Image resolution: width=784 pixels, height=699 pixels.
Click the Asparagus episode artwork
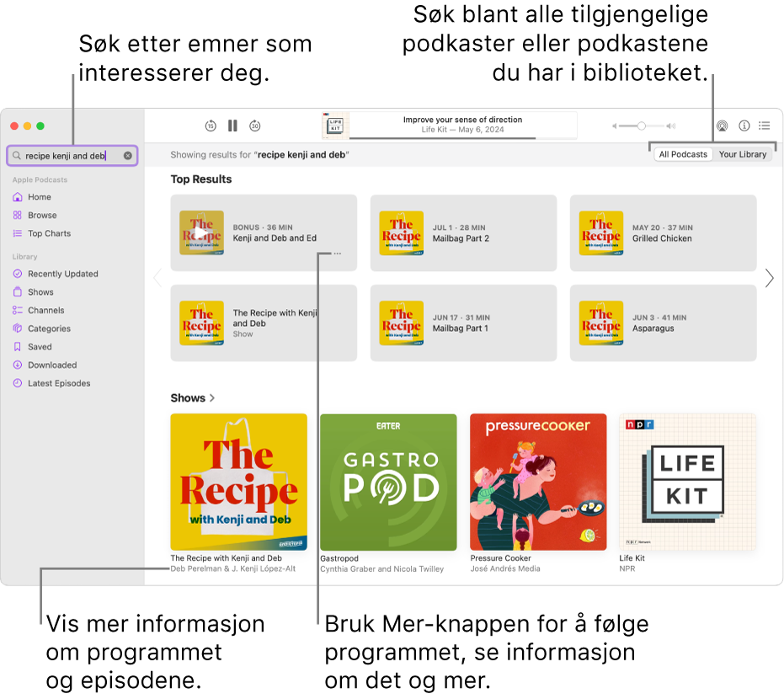601,323
